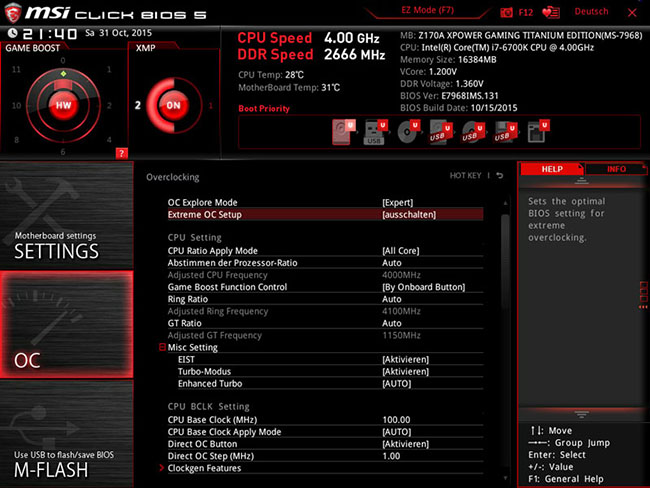The image size is (650, 488).
Task: Select the hard disk boot device icon
Action: click(x=344, y=132)
